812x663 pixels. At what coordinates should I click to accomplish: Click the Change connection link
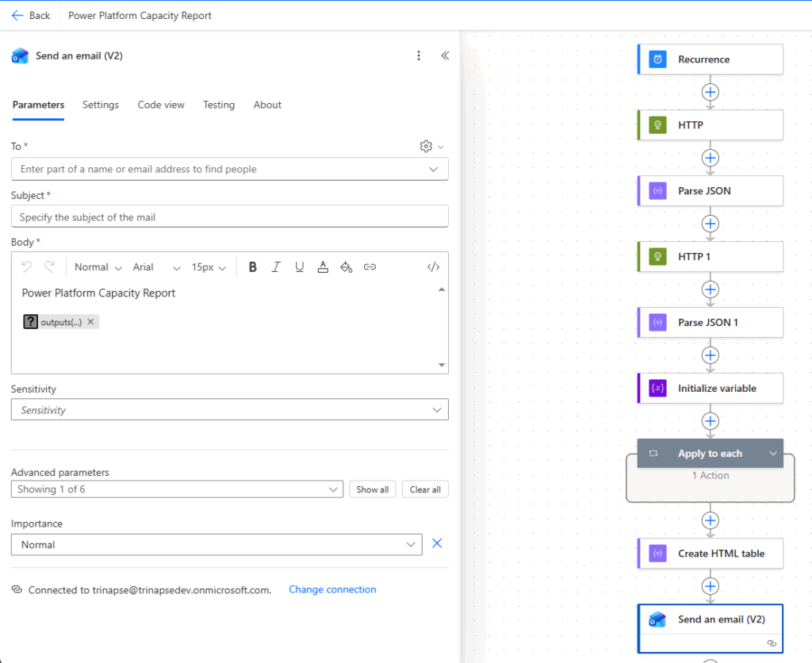332,589
